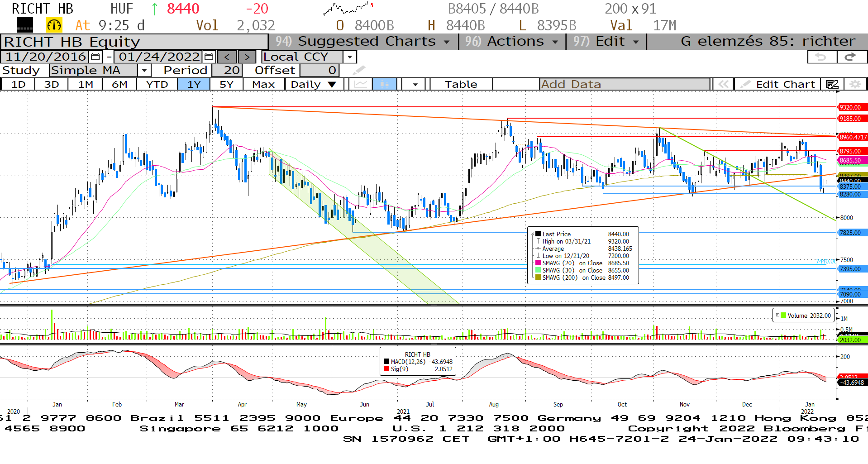The image size is (868, 464).
Task: Click the 9185.00 price level label
Action: click(x=853, y=119)
